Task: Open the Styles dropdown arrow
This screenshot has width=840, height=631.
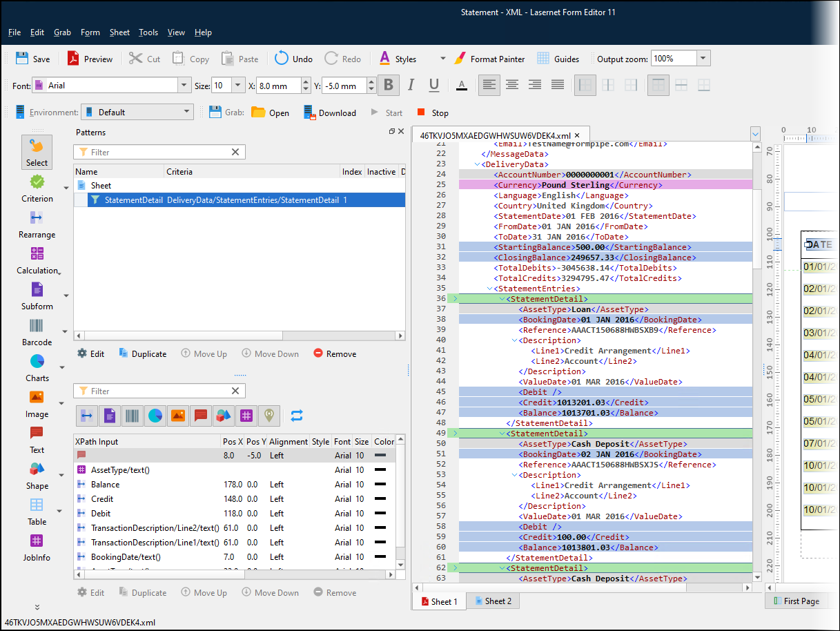Action: (x=443, y=59)
